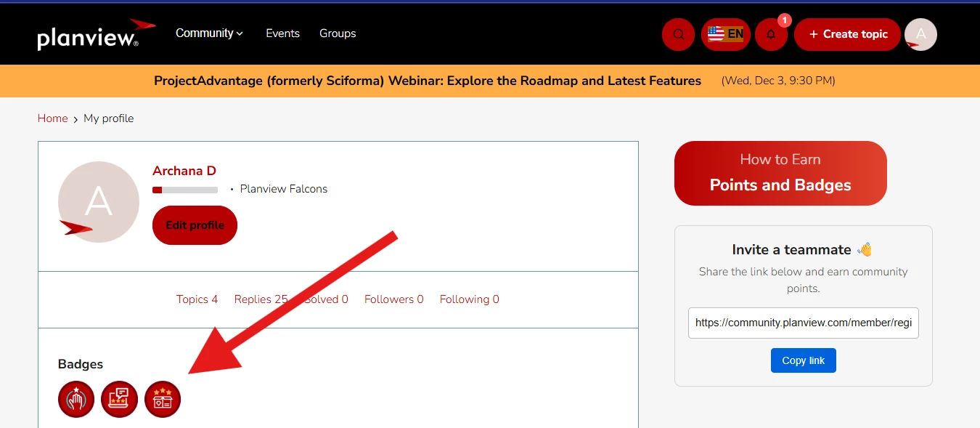Click the first badge with raised hand
This screenshot has width=980, height=428.
pyautogui.click(x=76, y=400)
